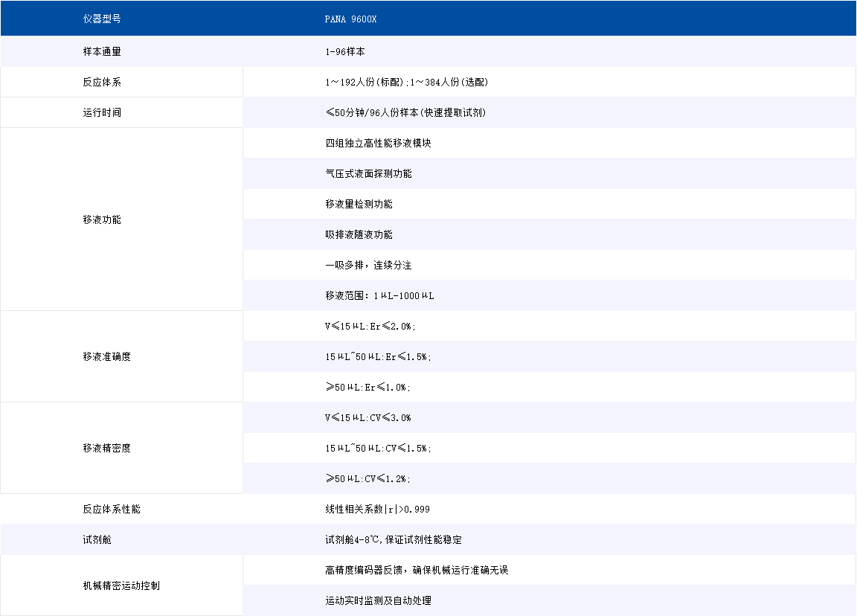Select the 1-96样本 value cell

pos(342,51)
